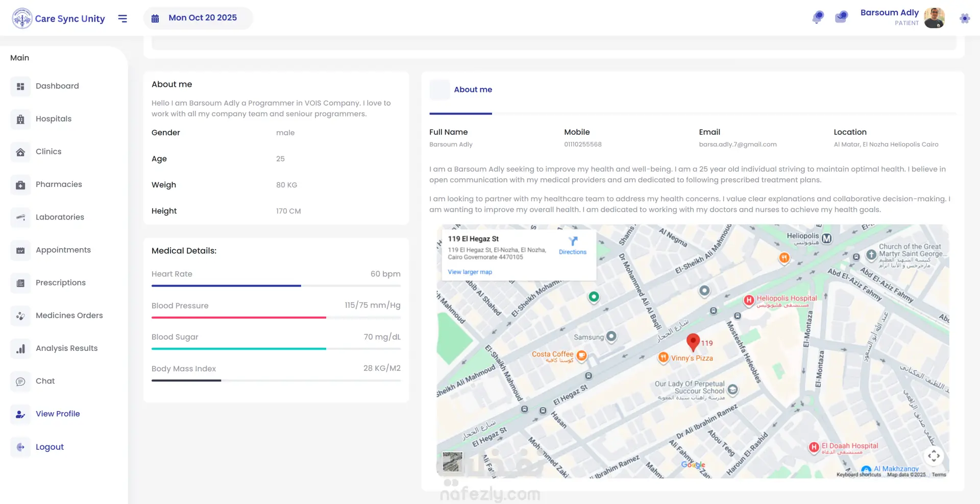Select Laboratories in the sidebar
Image resolution: width=980 pixels, height=504 pixels.
pyautogui.click(x=60, y=217)
